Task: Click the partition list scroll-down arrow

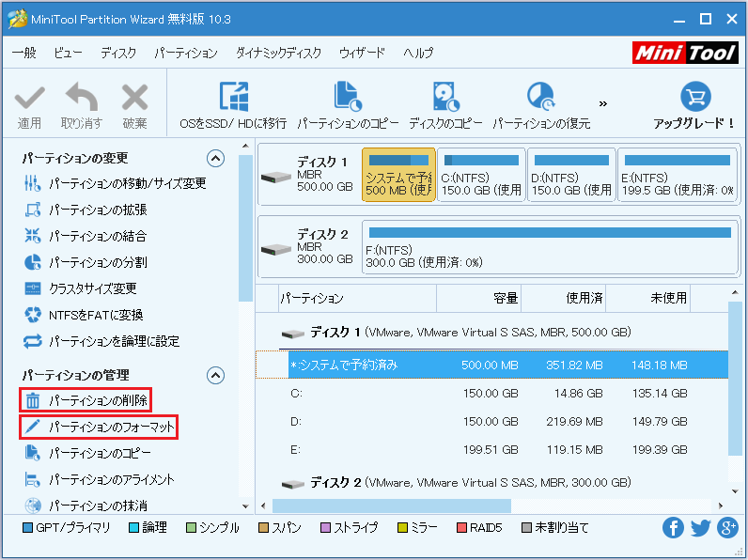Action: [735, 491]
